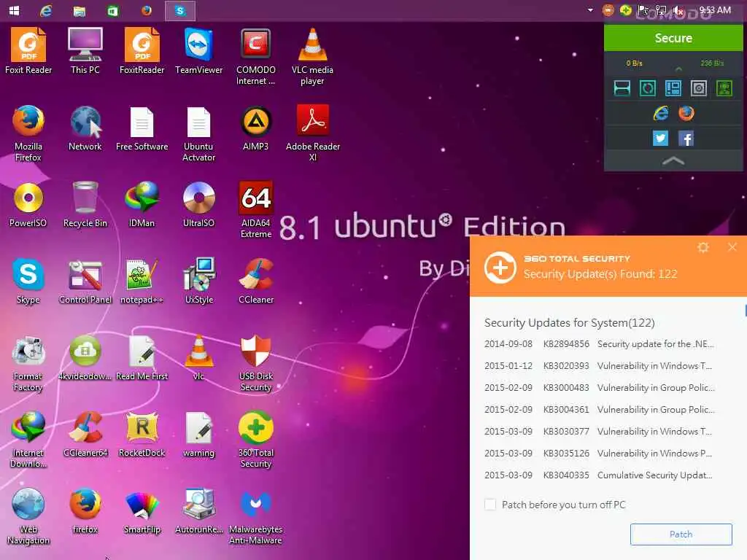Select KB3035126 update row
The height and width of the screenshot is (560, 747).
[x=600, y=454]
